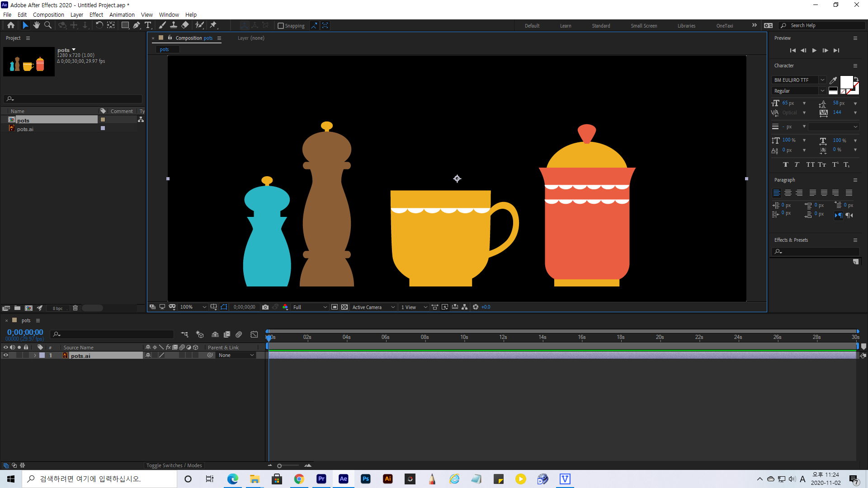Image resolution: width=868 pixels, height=488 pixels.
Task: Click the trash icon in the Project panel
Action: (75, 308)
